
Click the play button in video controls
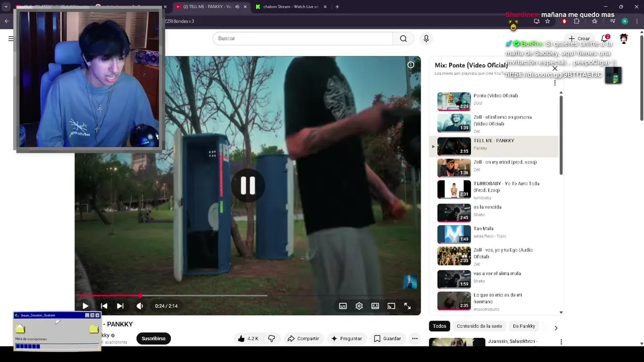coord(85,306)
